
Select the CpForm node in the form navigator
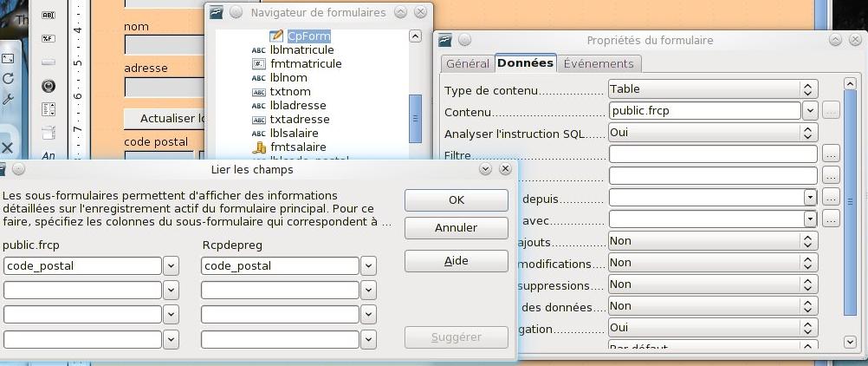tap(309, 36)
